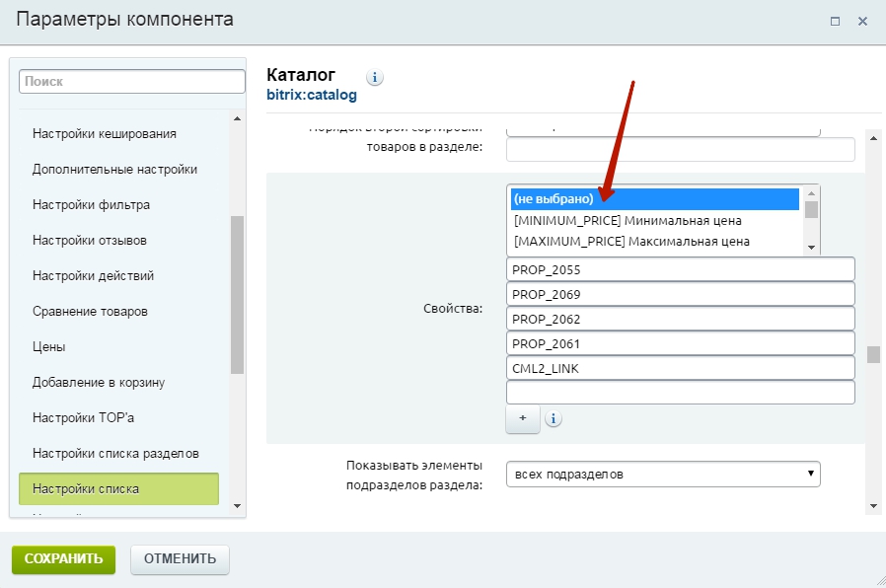Click info icon next to Каталог title
The width and height of the screenshot is (886, 588).
pyautogui.click(x=375, y=78)
